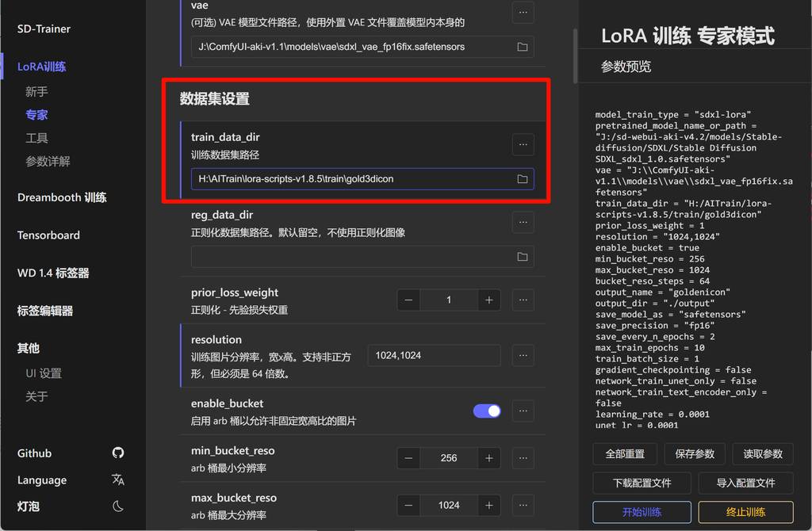Click folder icon in vae path field
Image resolution: width=812 pixels, height=531 pixels.
[x=522, y=47]
